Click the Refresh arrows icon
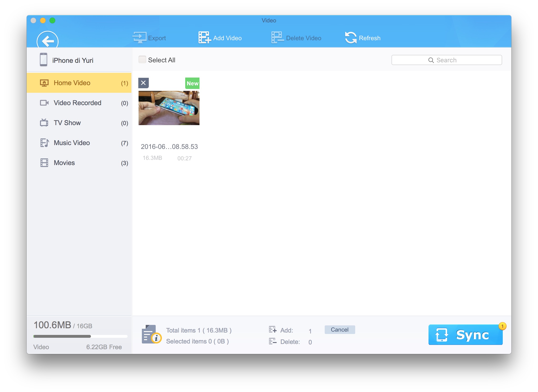538x392 pixels. [x=351, y=38]
